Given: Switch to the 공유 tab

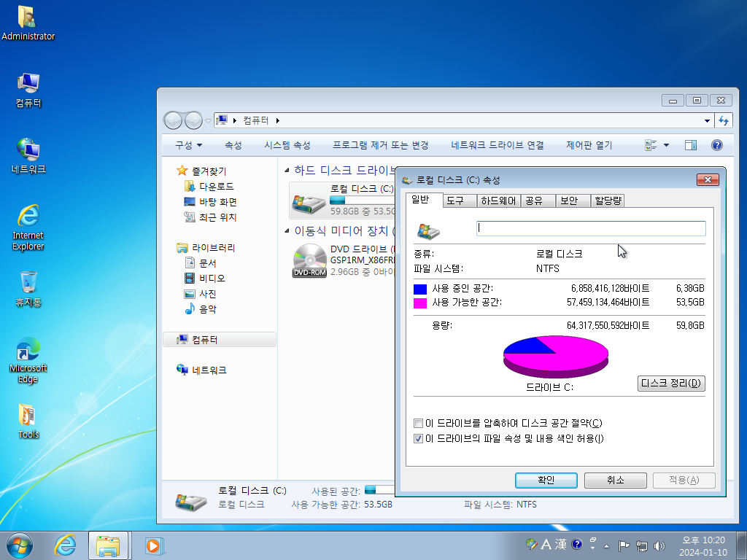Looking at the screenshot, I should (x=538, y=201).
